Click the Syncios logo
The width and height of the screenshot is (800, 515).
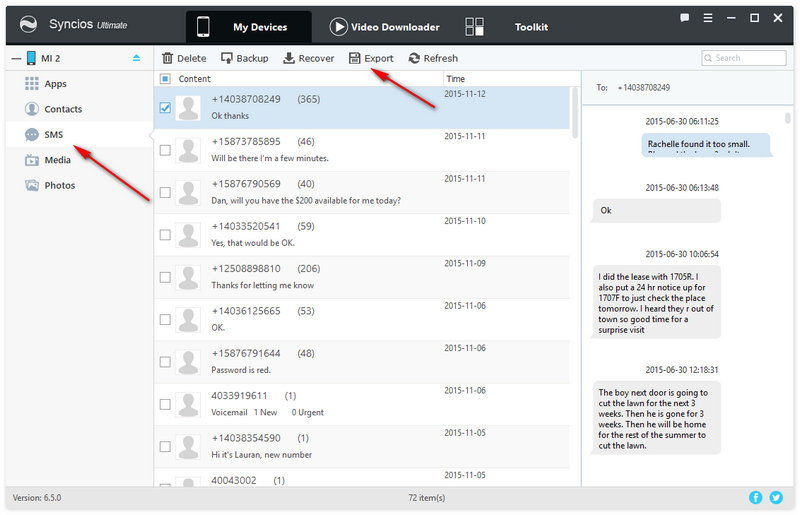tap(28, 24)
